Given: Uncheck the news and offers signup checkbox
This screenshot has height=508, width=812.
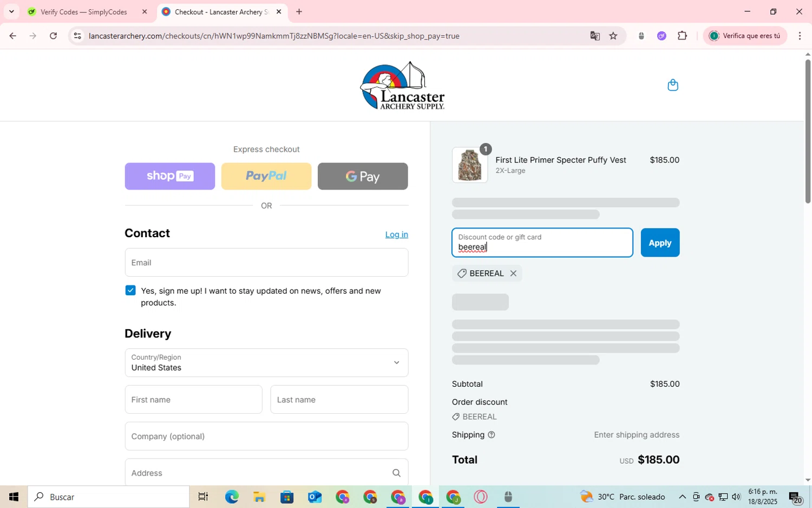Looking at the screenshot, I should click(x=130, y=290).
